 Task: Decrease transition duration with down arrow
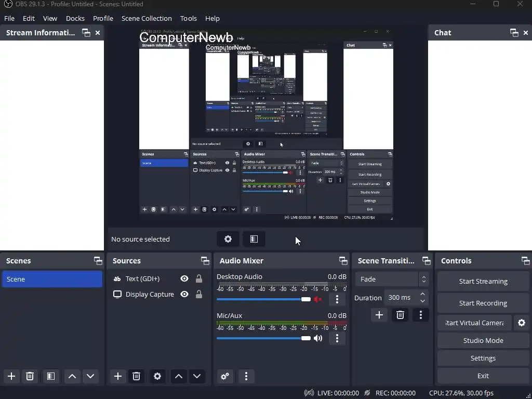422,301
